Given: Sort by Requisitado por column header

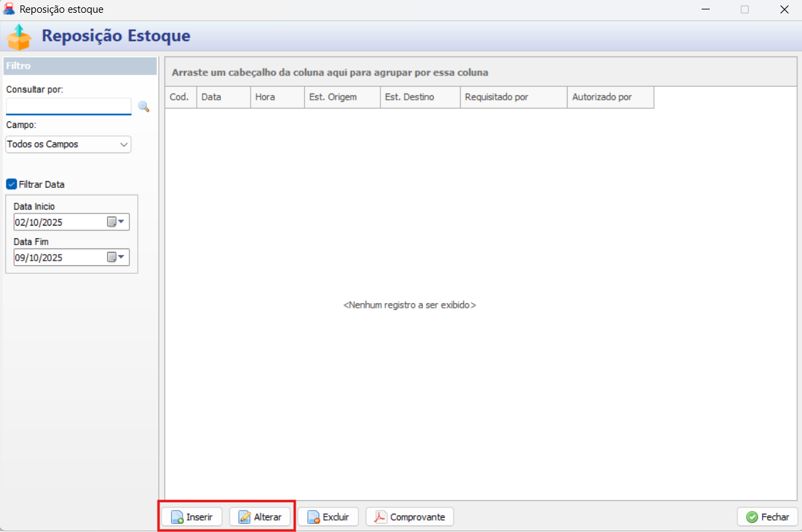Looking at the screenshot, I should (513, 97).
